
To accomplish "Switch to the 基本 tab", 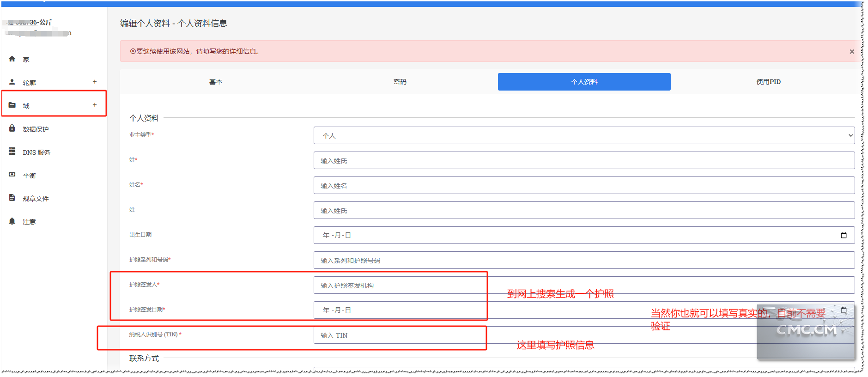I will pyautogui.click(x=216, y=82).
